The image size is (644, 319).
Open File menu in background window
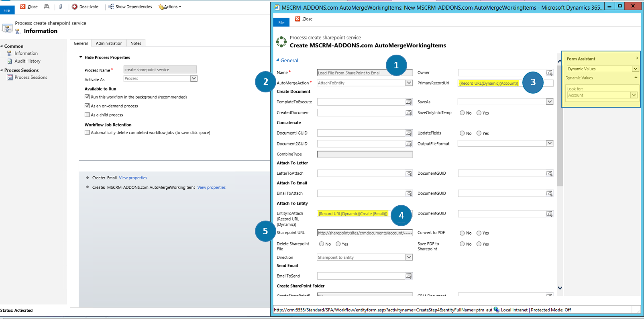click(x=7, y=10)
